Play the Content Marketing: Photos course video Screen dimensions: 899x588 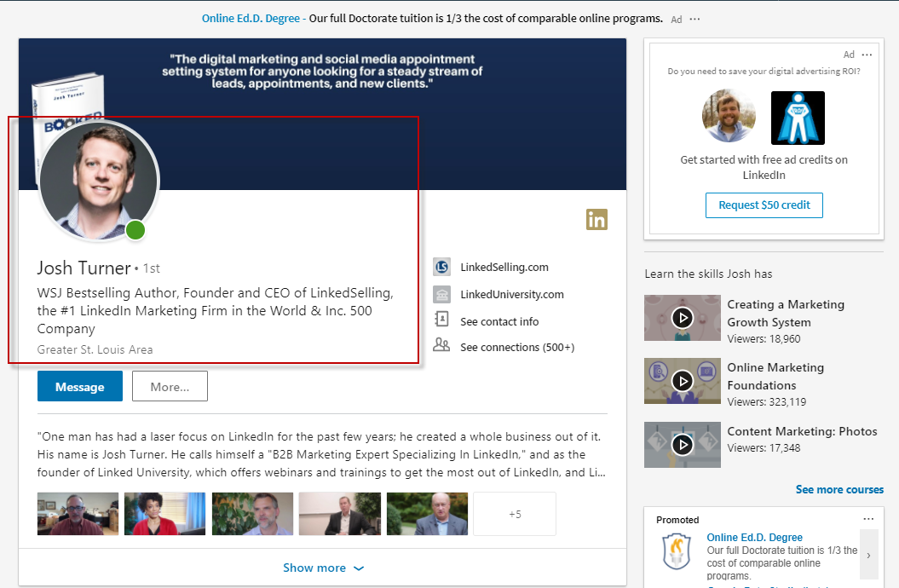click(x=682, y=443)
